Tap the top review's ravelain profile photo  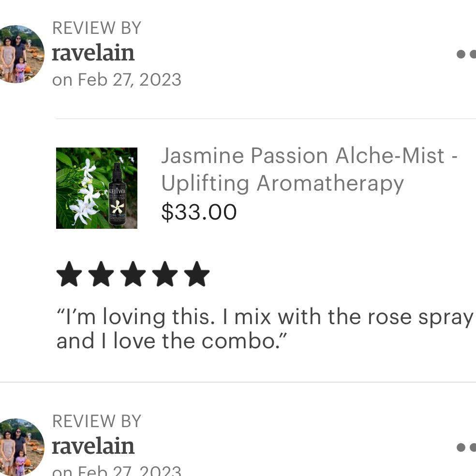pyautogui.click(x=19, y=54)
